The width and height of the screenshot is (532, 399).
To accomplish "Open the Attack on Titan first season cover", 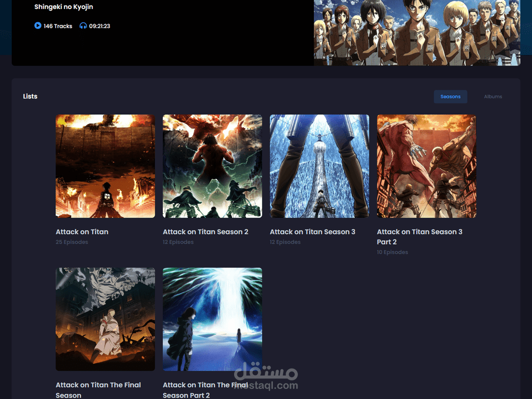I will 105,166.
